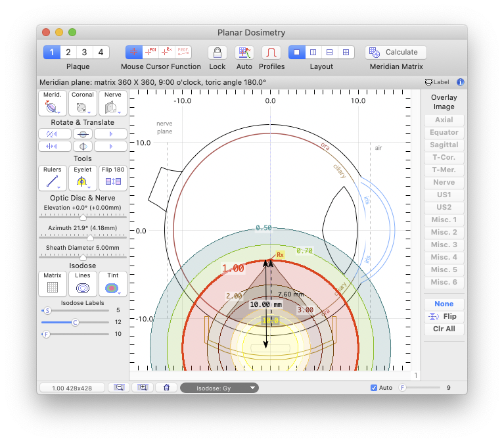Select the Misc. 1 overlay image
Image resolution: width=504 pixels, height=443 pixels.
pos(444,220)
